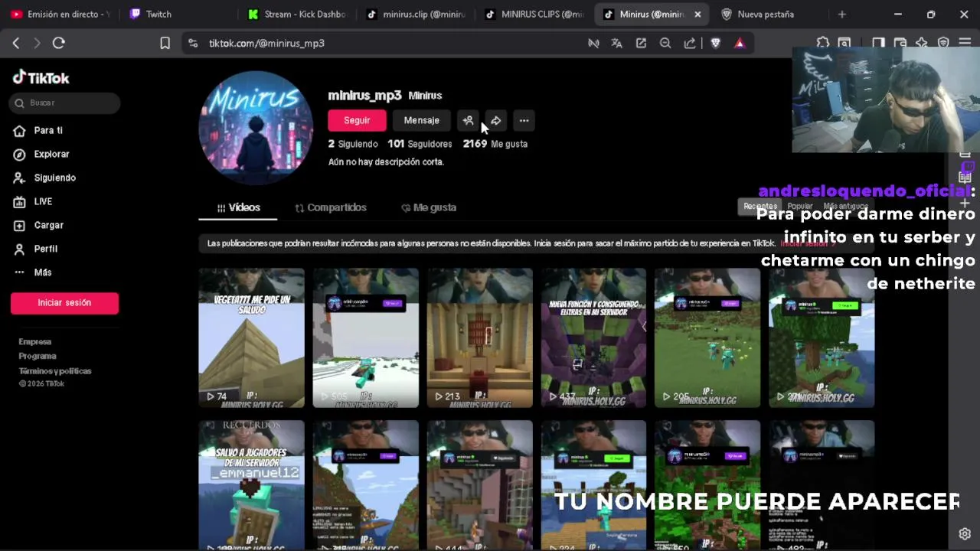980x551 pixels.
Task: Open a new browser tab with plus
Action: (841, 14)
